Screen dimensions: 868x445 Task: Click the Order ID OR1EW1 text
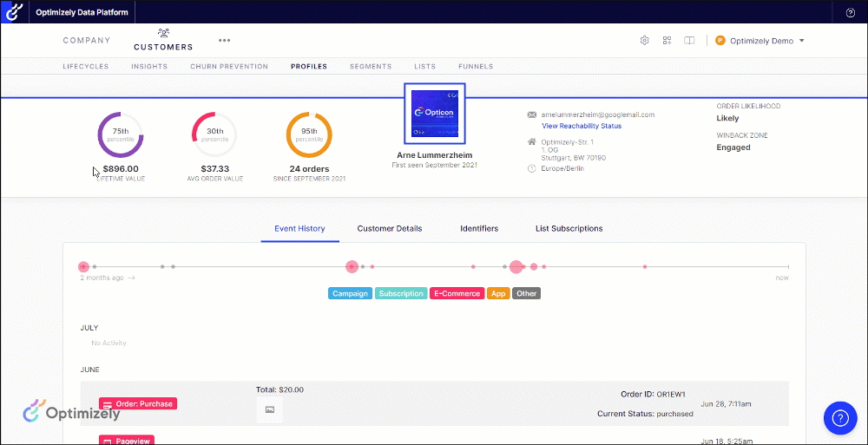[x=654, y=395]
